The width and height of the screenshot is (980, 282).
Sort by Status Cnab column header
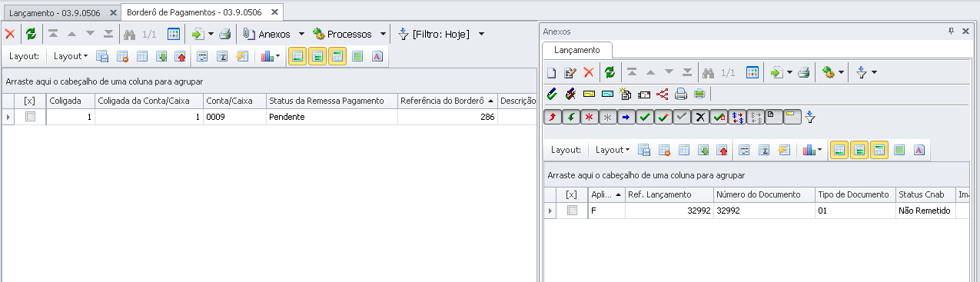click(925, 194)
